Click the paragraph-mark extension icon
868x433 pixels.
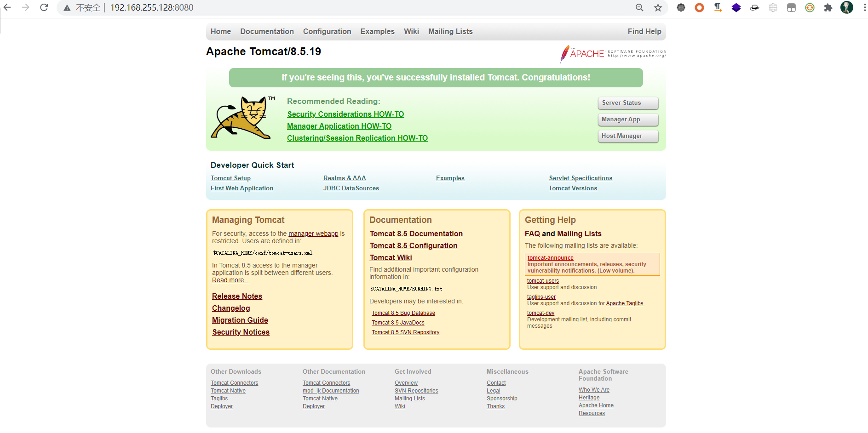tap(718, 7)
